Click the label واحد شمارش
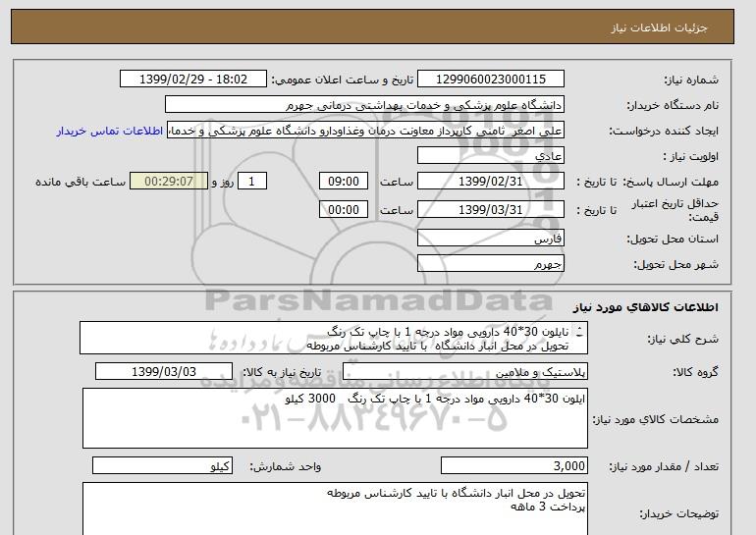The image size is (756, 535). [x=286, y=466]
